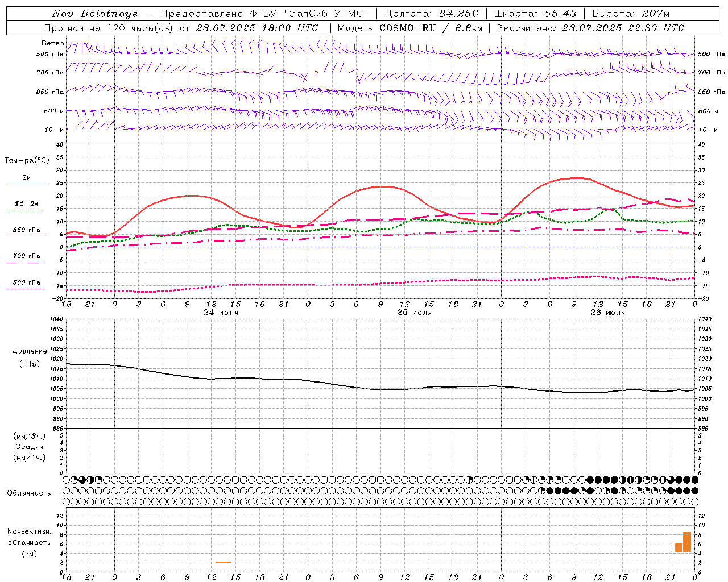The image size is (728, 582).
Task: Click the 24 июля date label
Action: click(x=221, y=313)
